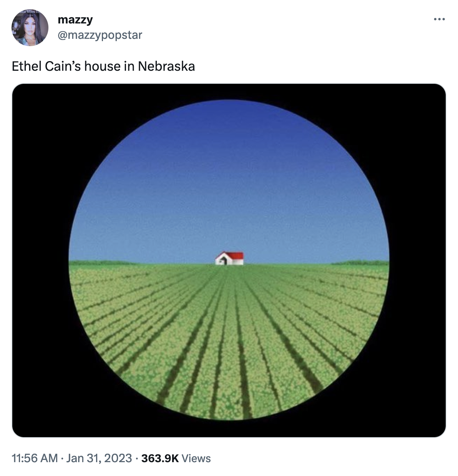The height and width of the screenshot is (476, 458).
Task: Open the 11:56 AM timestamp link
Action: coord(35,458)
